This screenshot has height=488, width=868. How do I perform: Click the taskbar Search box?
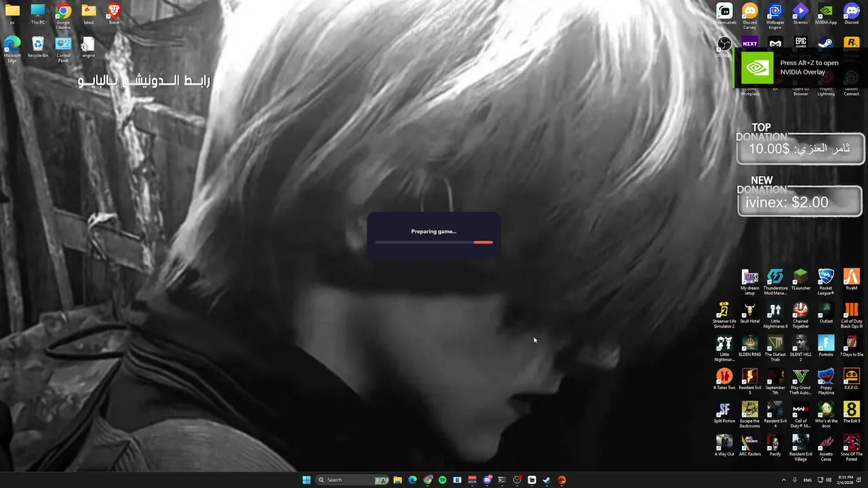point(354,480)
